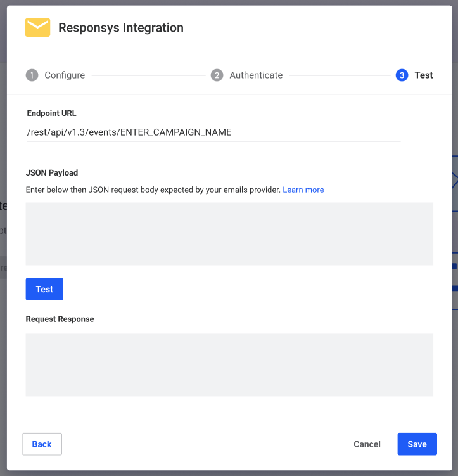
Task: Click the blue step 3 circle icon
Action: coord(402,75)
